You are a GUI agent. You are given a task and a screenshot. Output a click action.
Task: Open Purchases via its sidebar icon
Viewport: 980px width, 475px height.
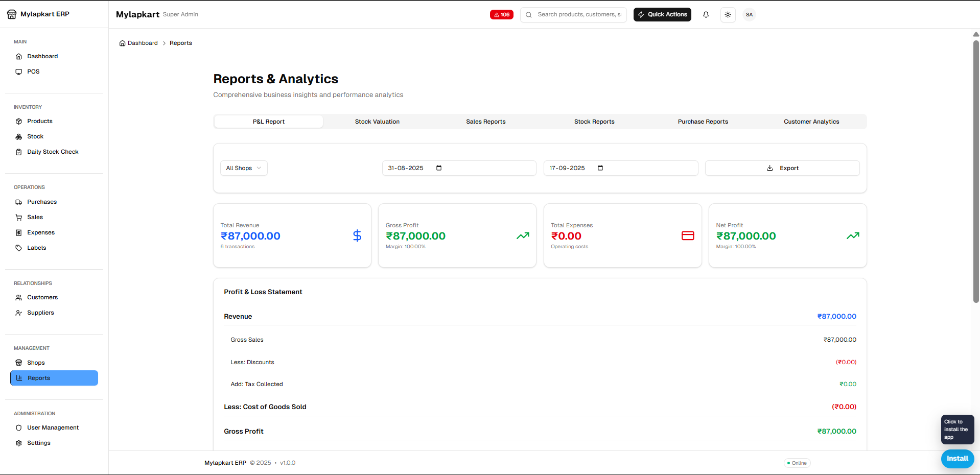(18, 202)
